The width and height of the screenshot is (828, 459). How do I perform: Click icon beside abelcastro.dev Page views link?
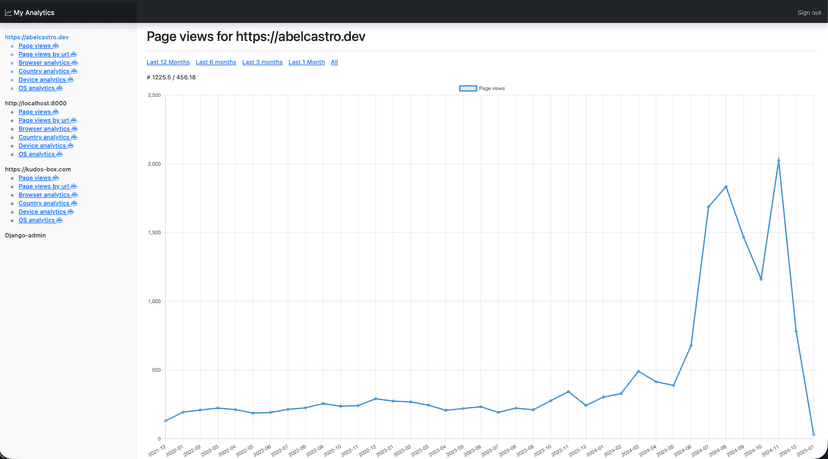coord(56,46)
